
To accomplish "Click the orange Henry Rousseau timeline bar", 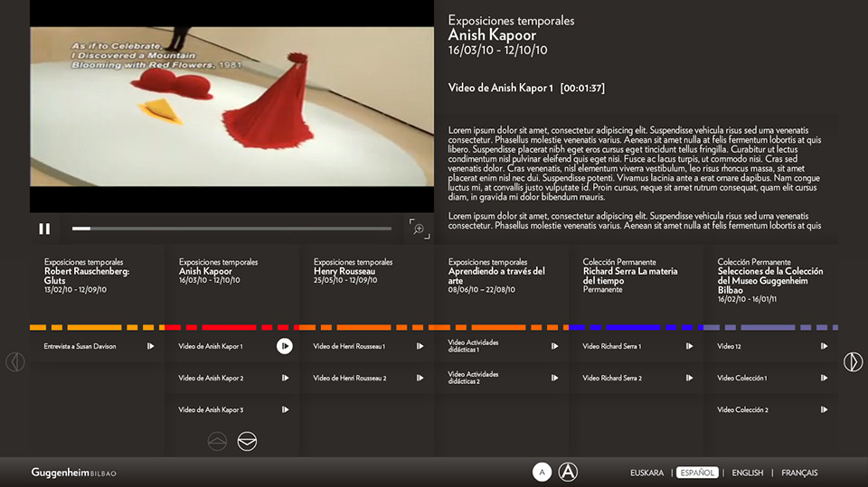I will click(366, 328).
